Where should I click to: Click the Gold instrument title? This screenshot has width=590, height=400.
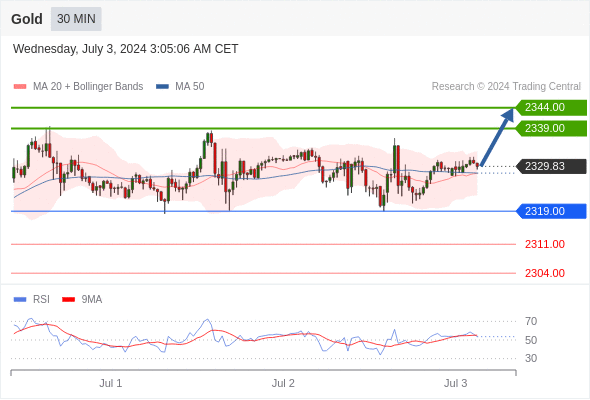[27, 19]
